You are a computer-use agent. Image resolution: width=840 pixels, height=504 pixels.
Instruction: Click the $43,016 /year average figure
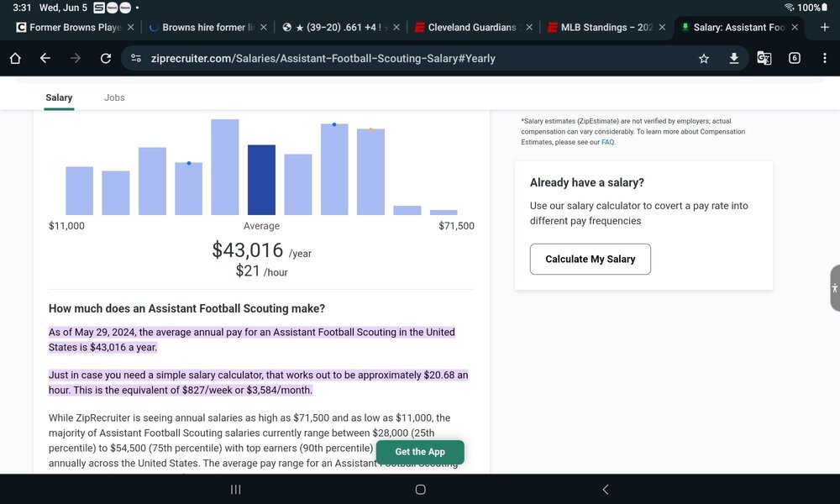(x=261, y=250)
